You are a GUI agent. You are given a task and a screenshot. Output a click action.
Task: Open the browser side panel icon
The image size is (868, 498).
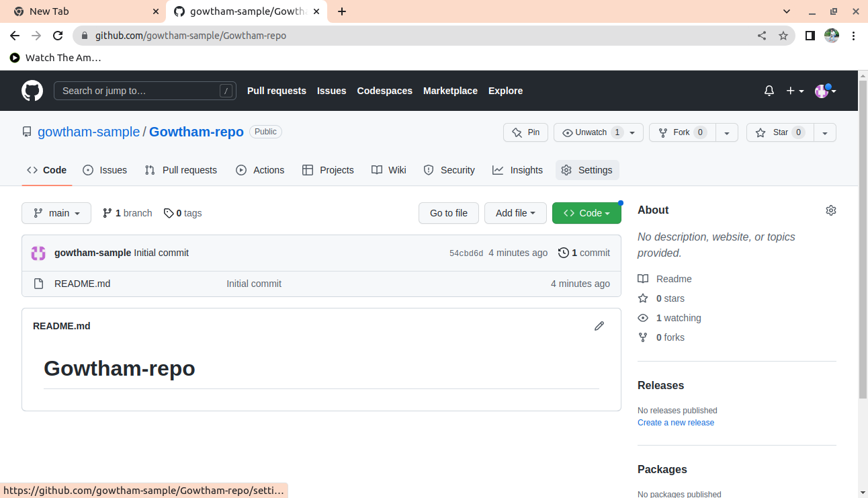coord(810,36)
